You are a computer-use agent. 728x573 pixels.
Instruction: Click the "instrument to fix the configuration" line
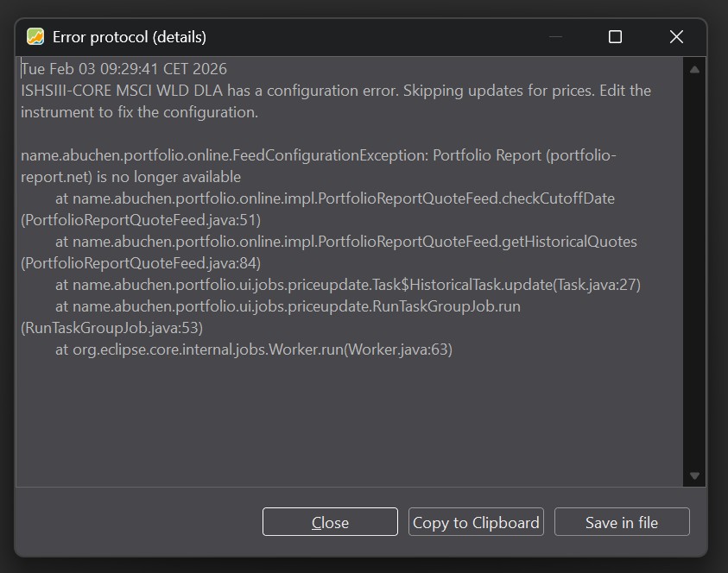[139, 112]
